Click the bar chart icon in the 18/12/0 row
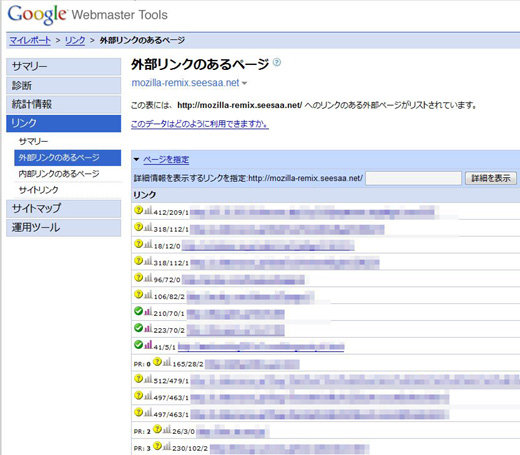This screenshot has width=520, height=455. point(148,244)
